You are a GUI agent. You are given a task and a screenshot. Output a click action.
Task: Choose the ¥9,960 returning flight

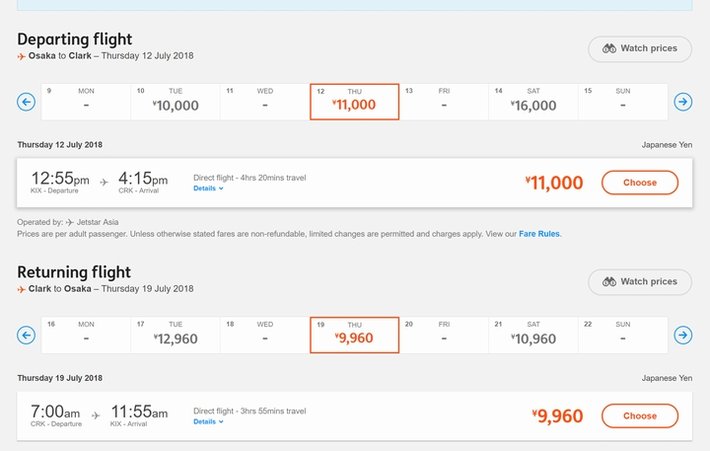pyautogui.click(x=639, y=416)
